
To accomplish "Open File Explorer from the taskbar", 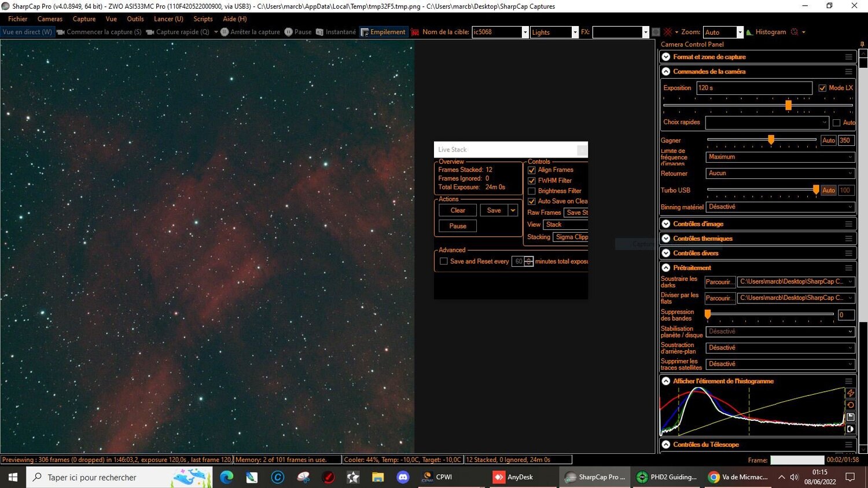I will [378, 477].
